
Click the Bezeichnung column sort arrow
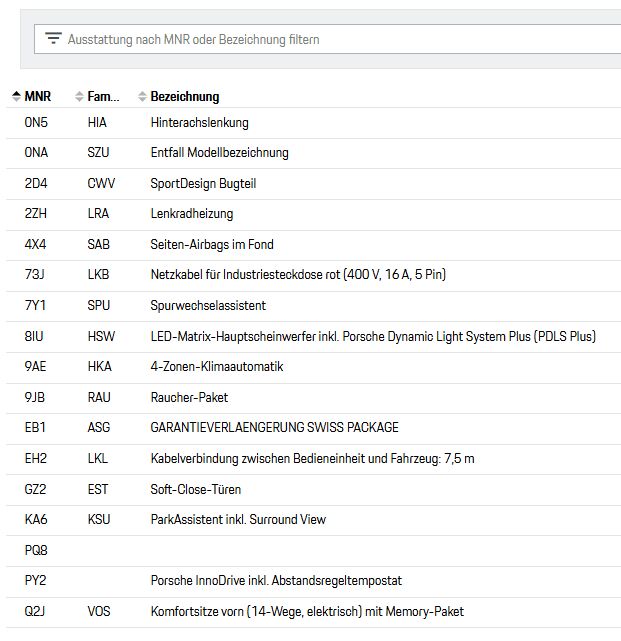142,97
